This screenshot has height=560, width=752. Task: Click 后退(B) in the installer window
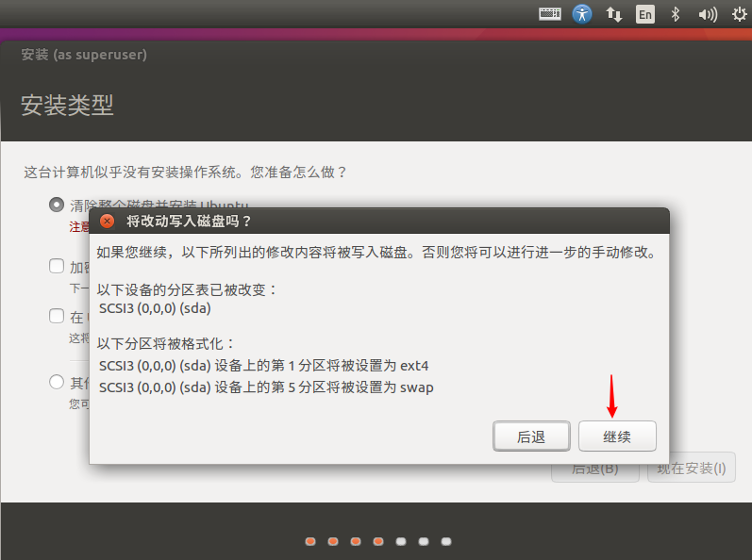pyautogui.click(x=595, y=468)
